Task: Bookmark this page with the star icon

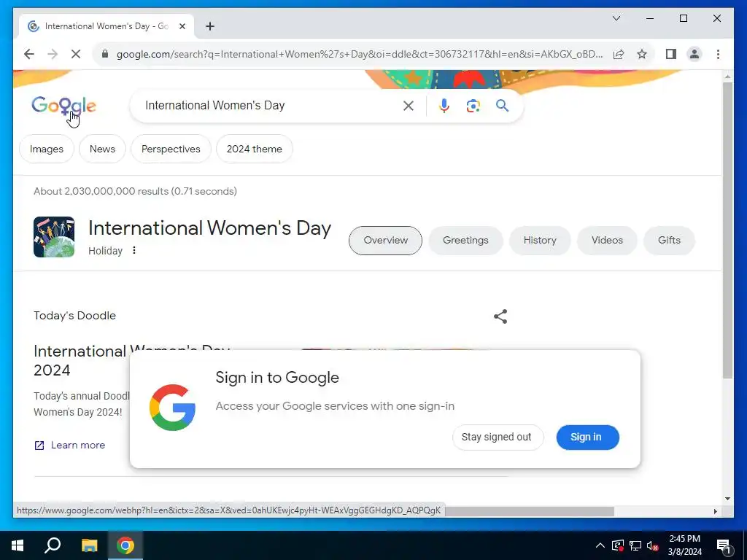Action: point(642,54)
